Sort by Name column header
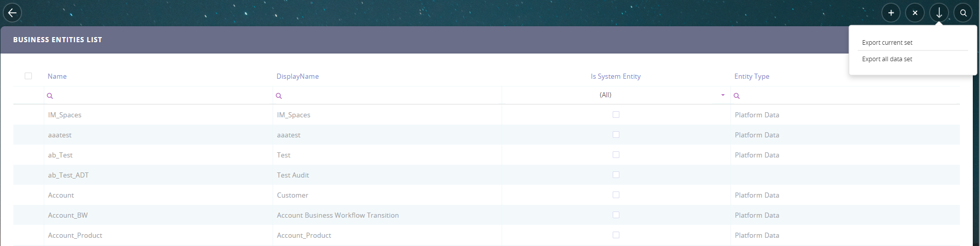This screenshot has width=980, height=246. [57, 76]
